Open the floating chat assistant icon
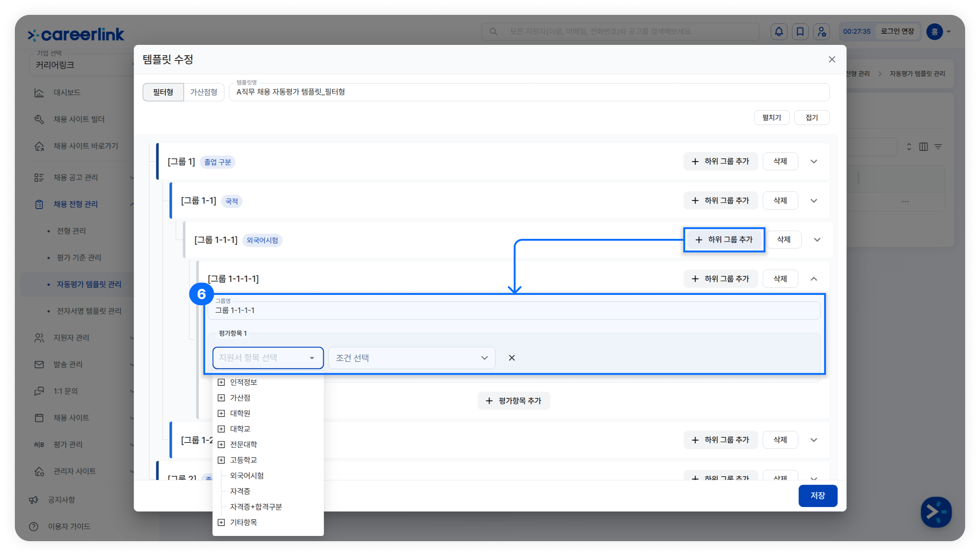Viewport: 980px width, 556px height. point(936,512)
